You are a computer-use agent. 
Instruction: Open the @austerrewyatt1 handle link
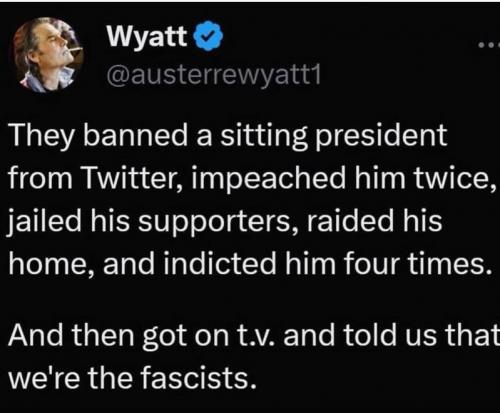(x=214, y=75)
